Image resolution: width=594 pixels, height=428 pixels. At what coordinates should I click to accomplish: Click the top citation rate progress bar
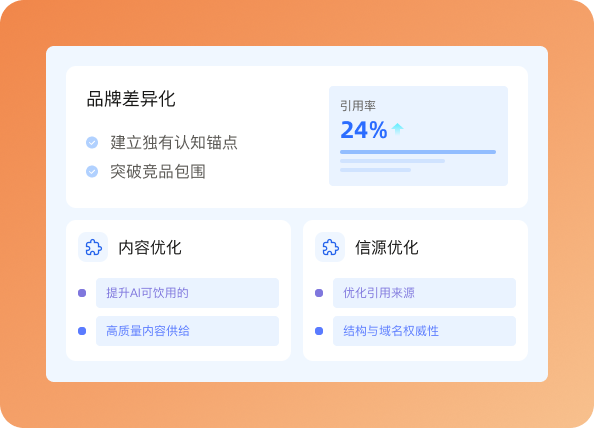click(x=418, y=152)
